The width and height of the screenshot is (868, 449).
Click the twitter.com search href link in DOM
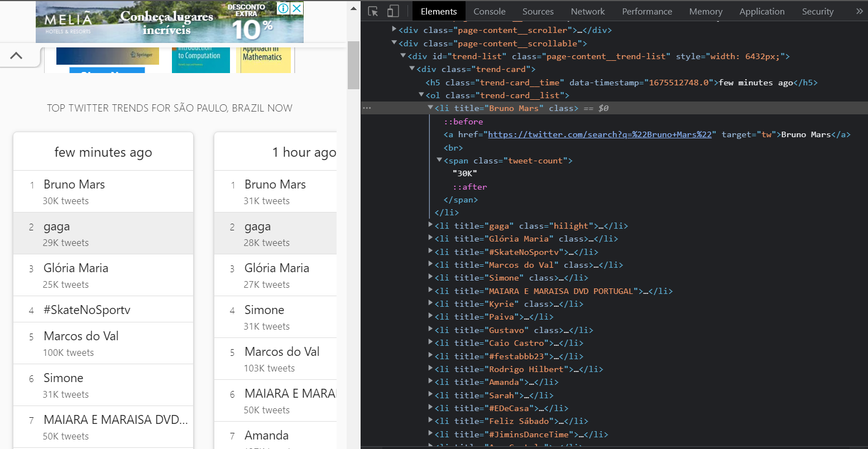600,134
